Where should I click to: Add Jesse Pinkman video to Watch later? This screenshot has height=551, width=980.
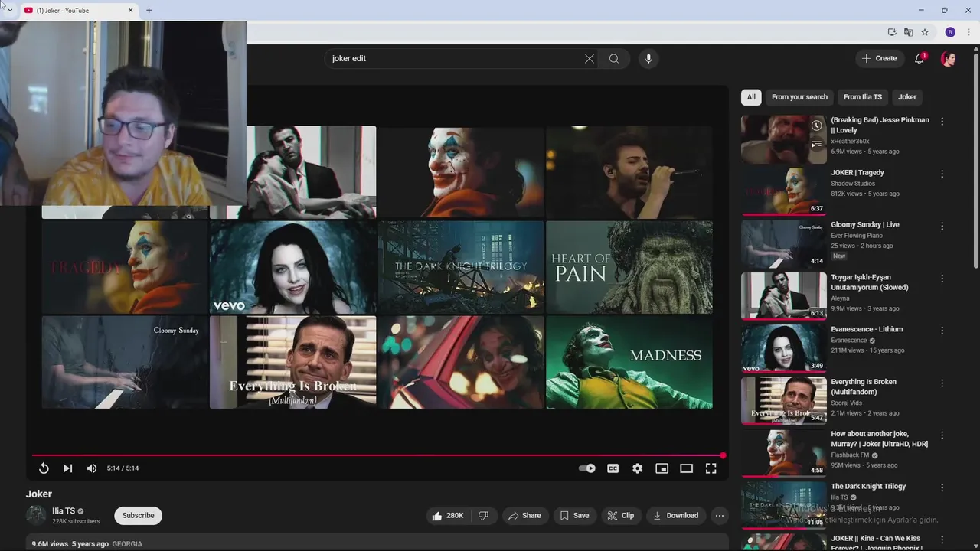click(817, 126)
